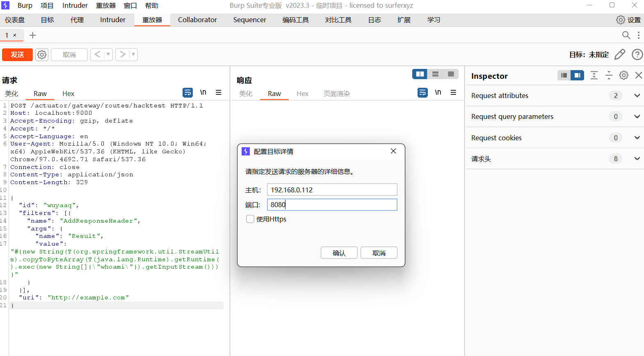This screenshot has width=644, height=356.
Task: Add a new Repeater tab
Action: click(33, 35)
